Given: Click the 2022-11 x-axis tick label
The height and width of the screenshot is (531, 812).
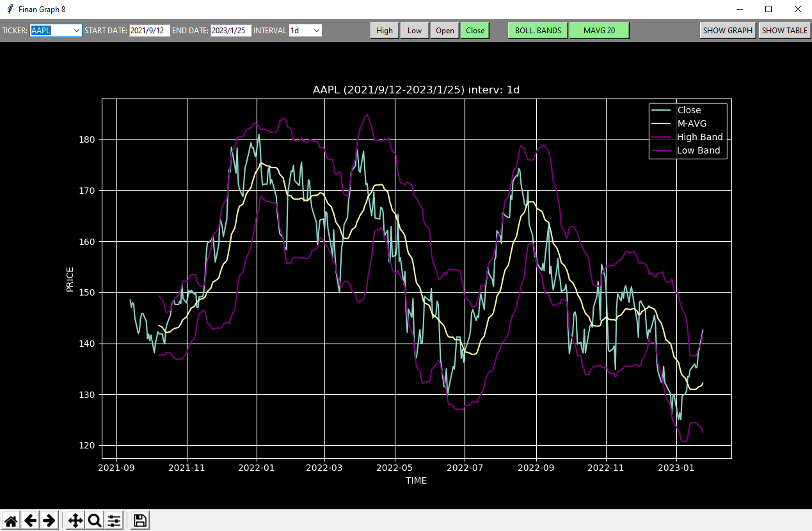Looking at the screenshot, I should [606, 468].
